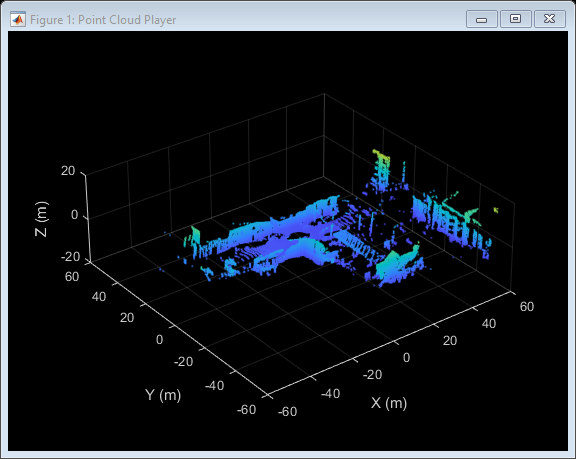Viewport: 576px width, 459px height.
Task: Click the Y axis tick label 20
Action: tap(127, 318)
